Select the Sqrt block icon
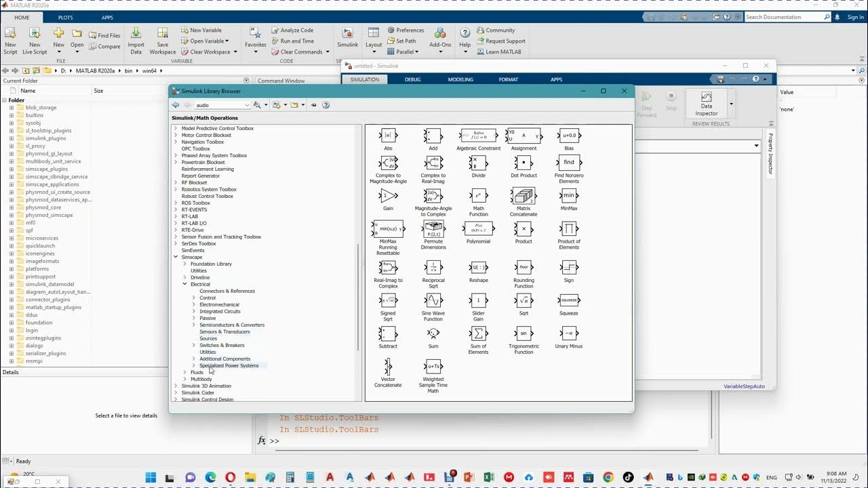Screen dimensions: 868x488 [x=524, y=300]
